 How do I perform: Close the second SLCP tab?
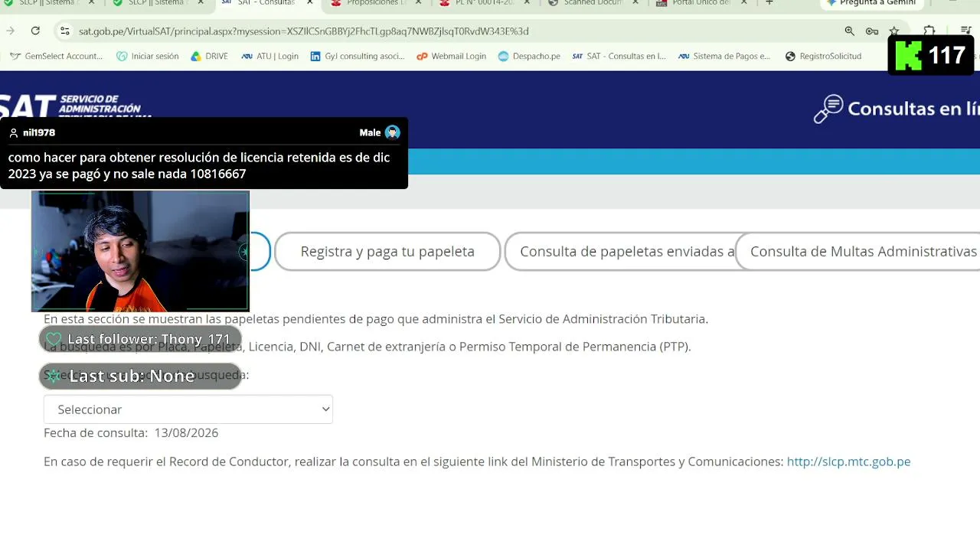[201, 2]
